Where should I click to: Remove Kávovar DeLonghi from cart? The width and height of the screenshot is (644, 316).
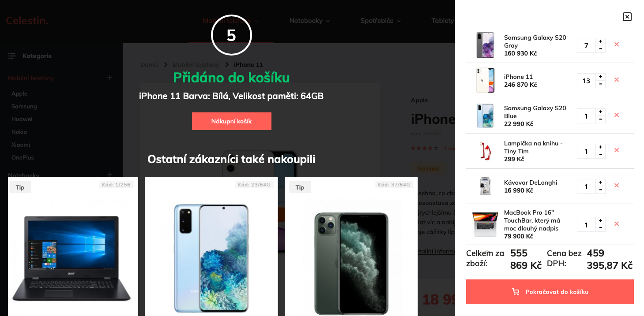point(617,186)
